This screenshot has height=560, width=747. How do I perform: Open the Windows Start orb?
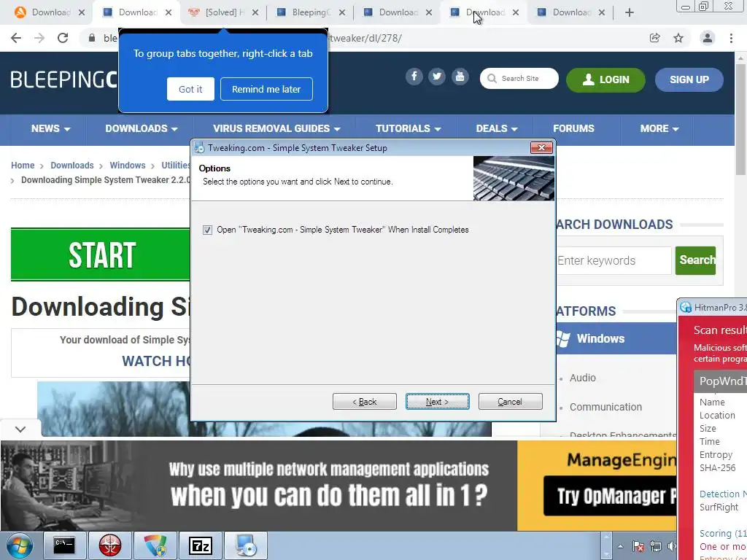tap(20, 545)
